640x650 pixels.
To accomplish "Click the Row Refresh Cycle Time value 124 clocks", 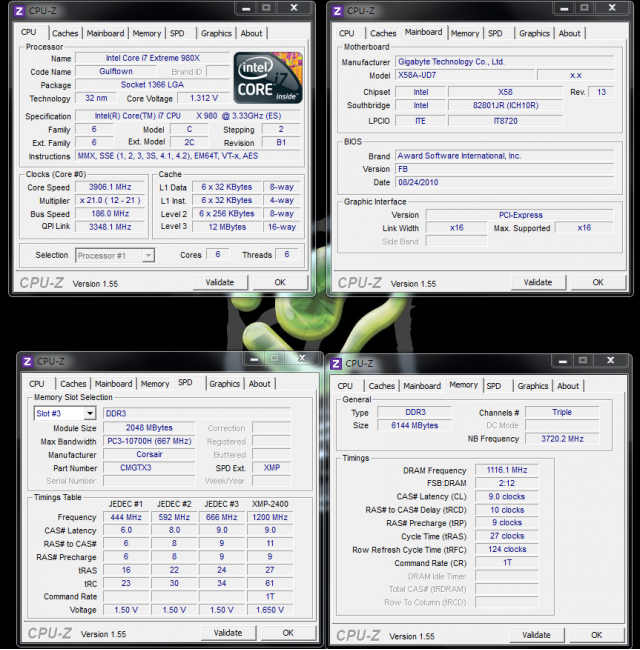I will [x=507, y=549].
